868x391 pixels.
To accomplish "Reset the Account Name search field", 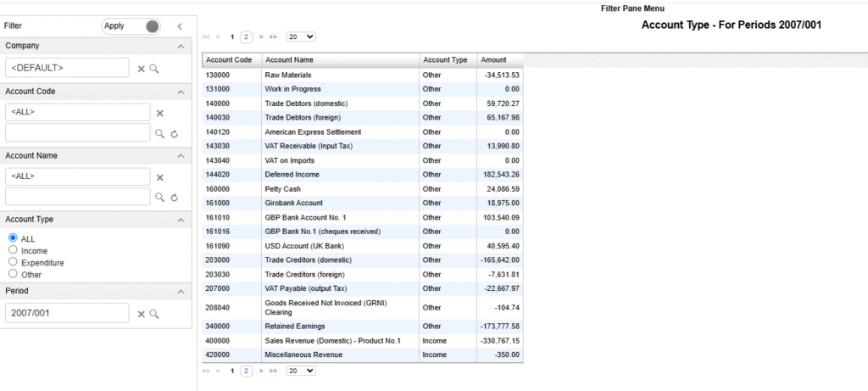I will (174, 198).
